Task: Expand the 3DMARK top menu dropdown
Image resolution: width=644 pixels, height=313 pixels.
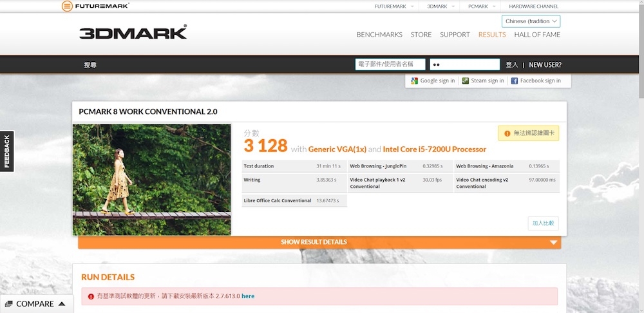Action: click(x=453, y=6)
